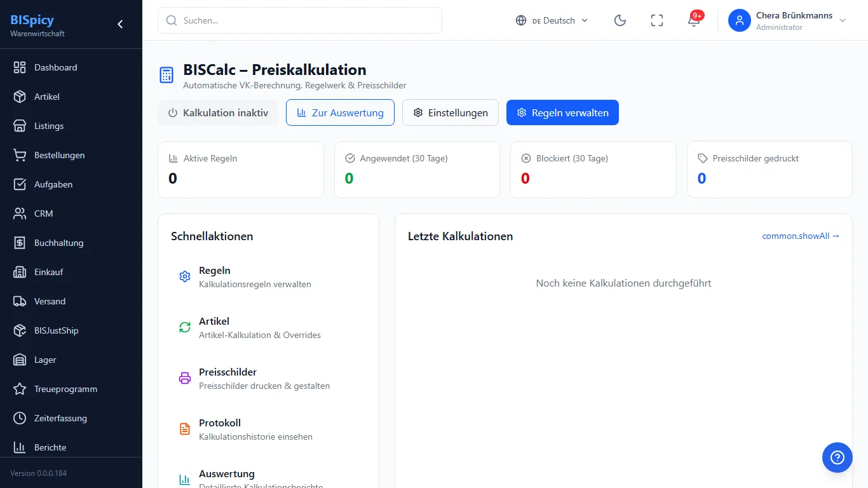The image size is (868, 488).
Task: Click the Preisschilder gedruckt stat card
Action: [x=770, y=170]
